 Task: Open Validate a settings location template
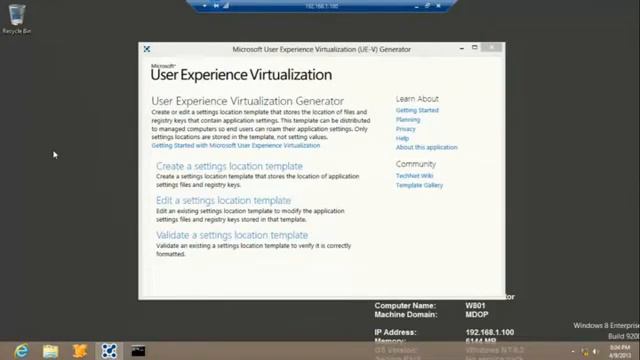(x=232, y=235)
